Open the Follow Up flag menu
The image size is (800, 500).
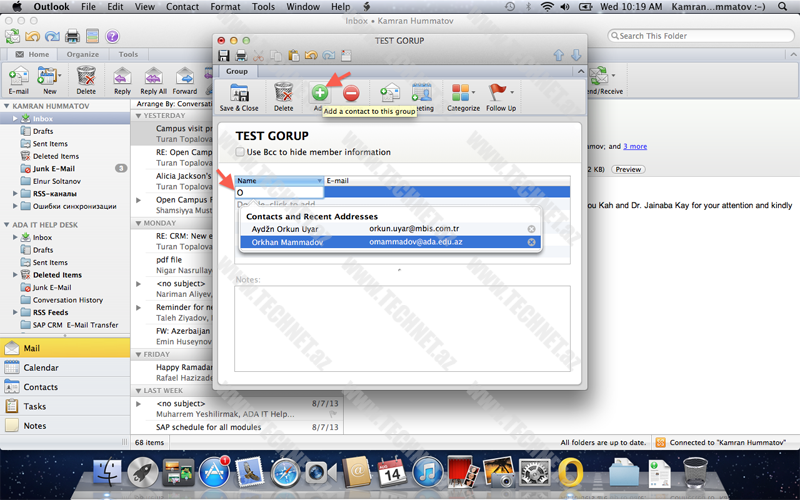[x=501, y=97]
